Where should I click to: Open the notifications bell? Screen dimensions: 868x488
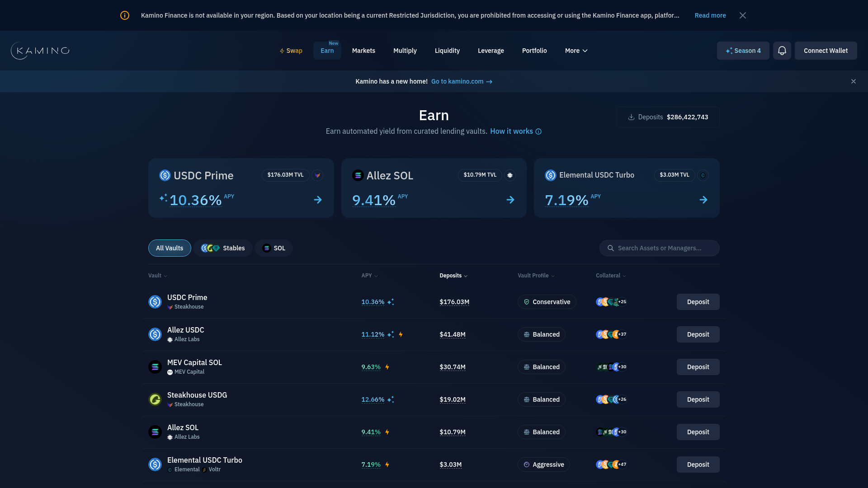point(782,51)
